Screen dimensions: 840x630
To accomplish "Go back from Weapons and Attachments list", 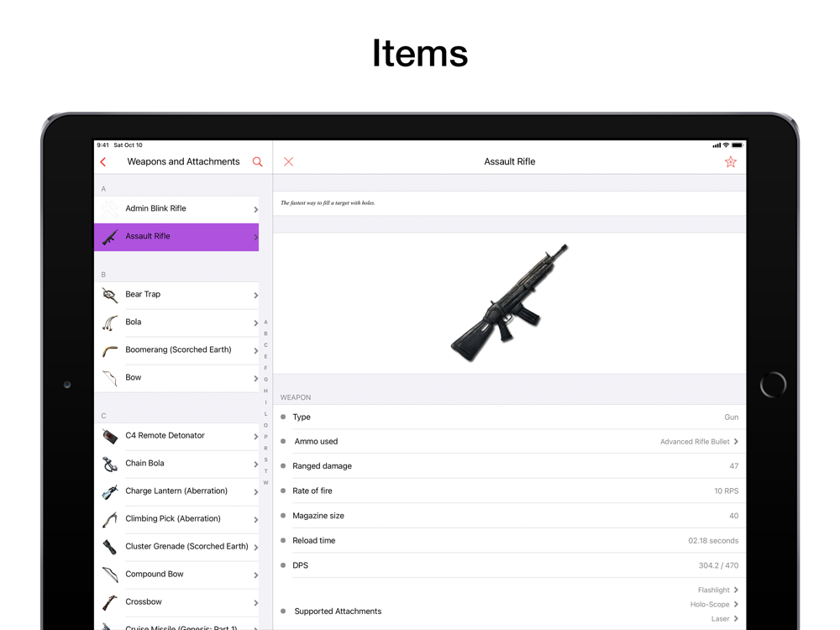I will [x=103, y=162].
